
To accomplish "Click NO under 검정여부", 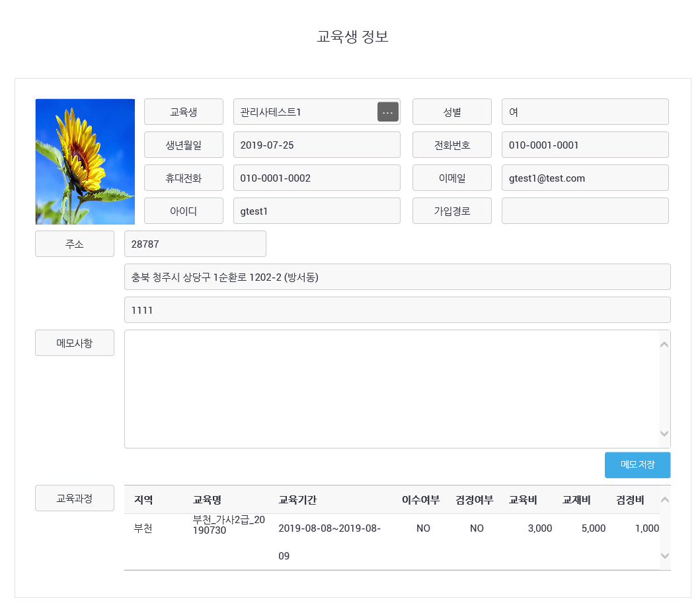I will 477,528.
